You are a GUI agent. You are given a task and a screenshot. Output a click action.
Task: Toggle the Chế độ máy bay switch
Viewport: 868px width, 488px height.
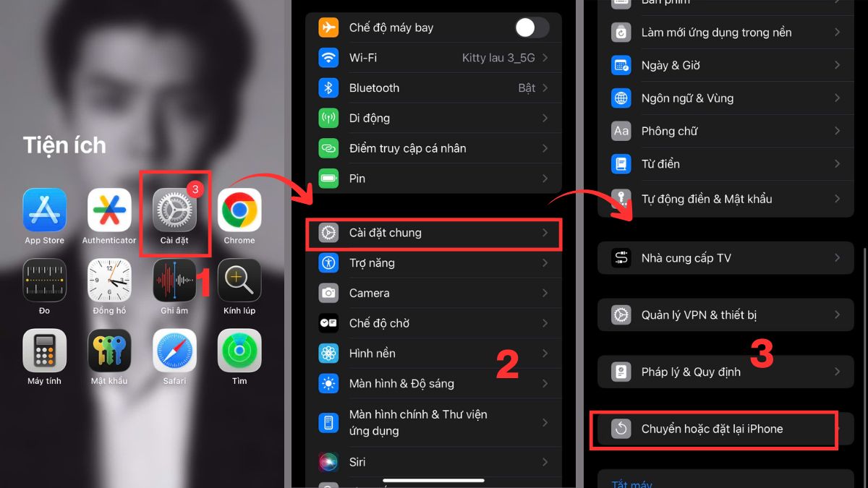pos(532,27)
